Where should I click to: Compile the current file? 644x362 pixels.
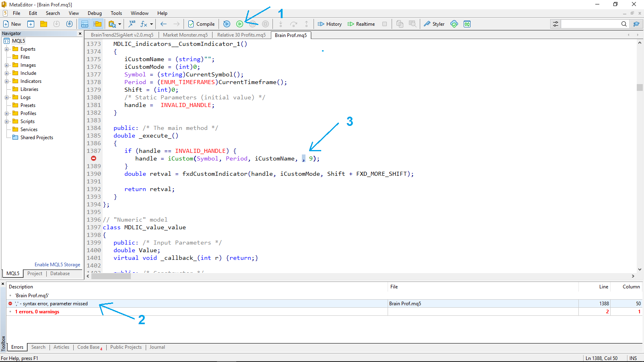click(201, 24)
